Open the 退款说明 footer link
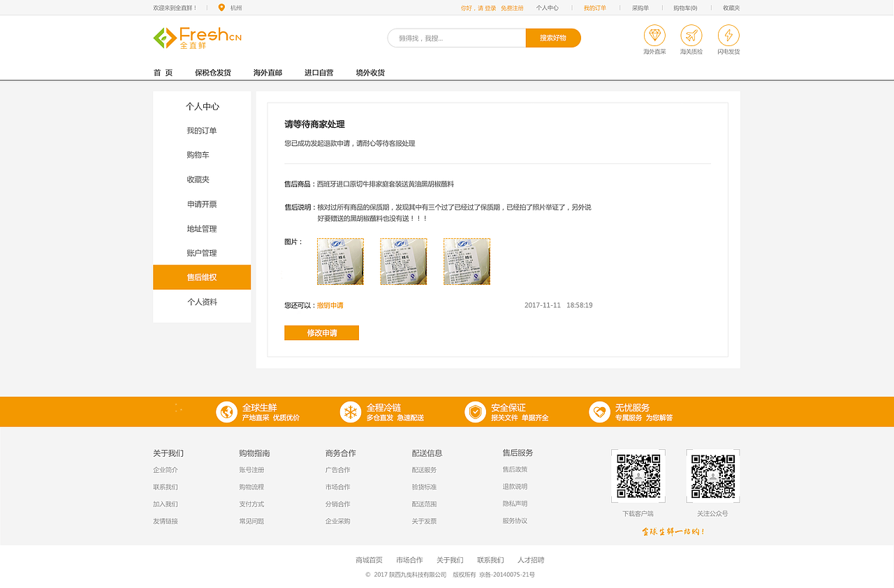The width and height of the screenshot is (894, 588). tap(515, 487)
